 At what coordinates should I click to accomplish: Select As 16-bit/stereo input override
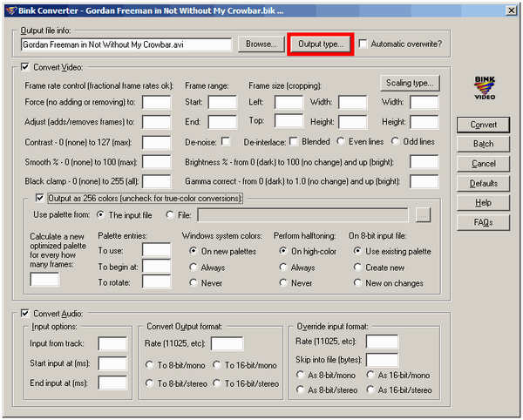pos(370,390)
